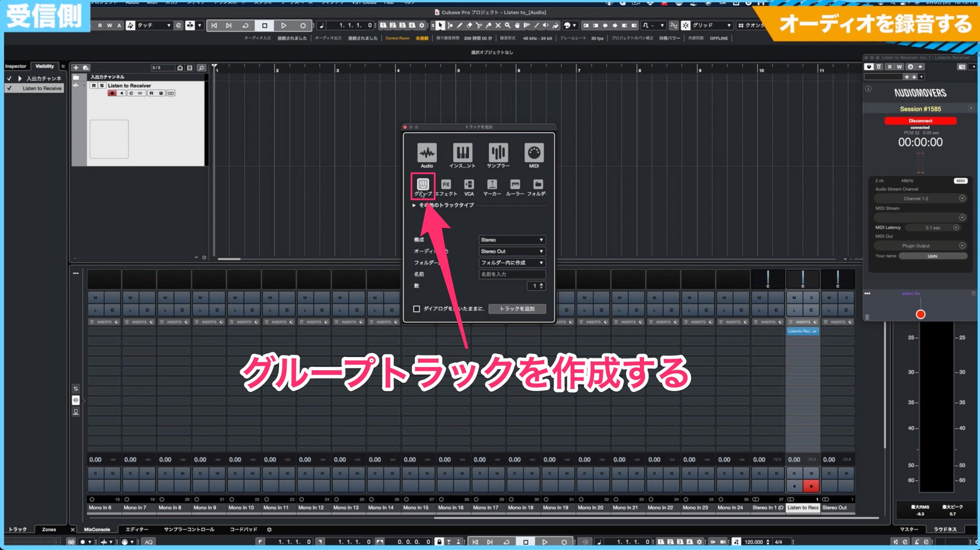Click the Add Track button in dialog
This screenshot has width=980, height=550.
[x=517, y=309]
